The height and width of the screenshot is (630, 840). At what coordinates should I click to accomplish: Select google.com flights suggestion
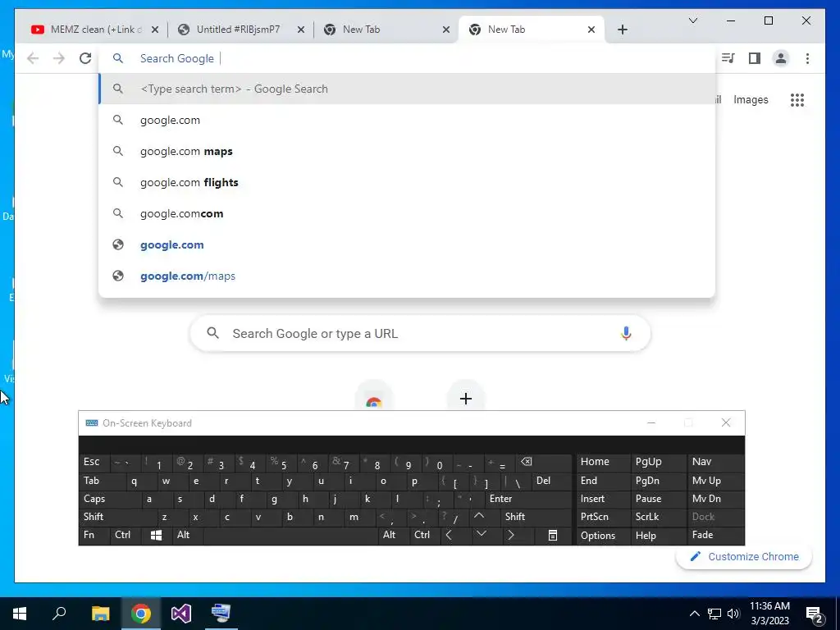pyautogui.click(x=407, y=183)
